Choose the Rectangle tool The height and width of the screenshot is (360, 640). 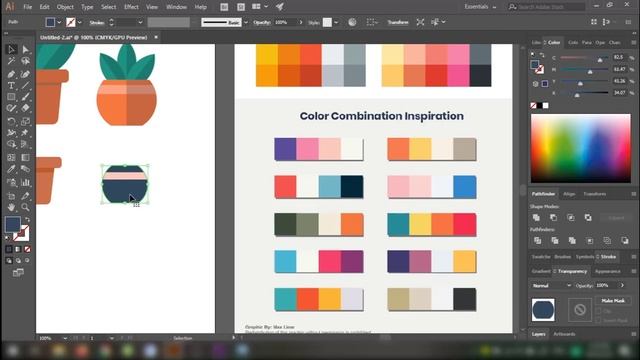coord(11,97)
